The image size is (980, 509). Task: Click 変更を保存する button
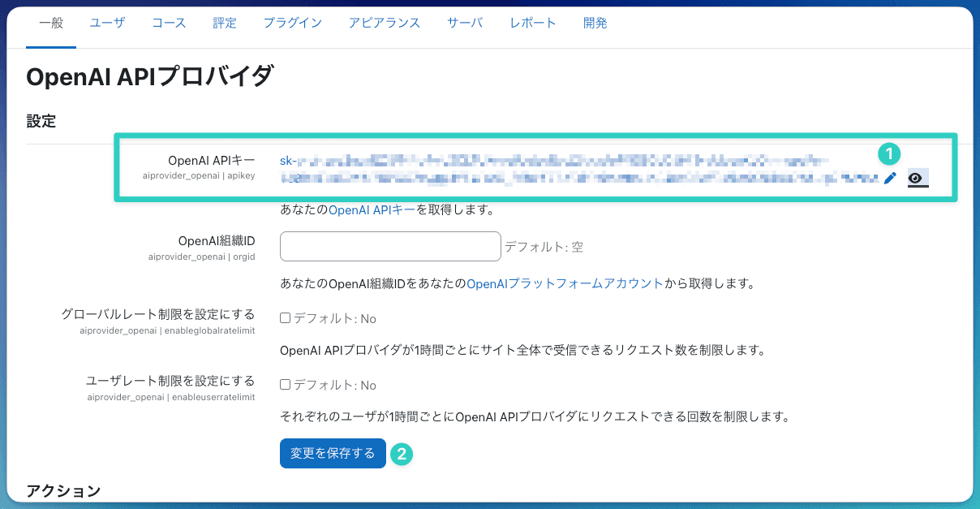click(333, 453)
